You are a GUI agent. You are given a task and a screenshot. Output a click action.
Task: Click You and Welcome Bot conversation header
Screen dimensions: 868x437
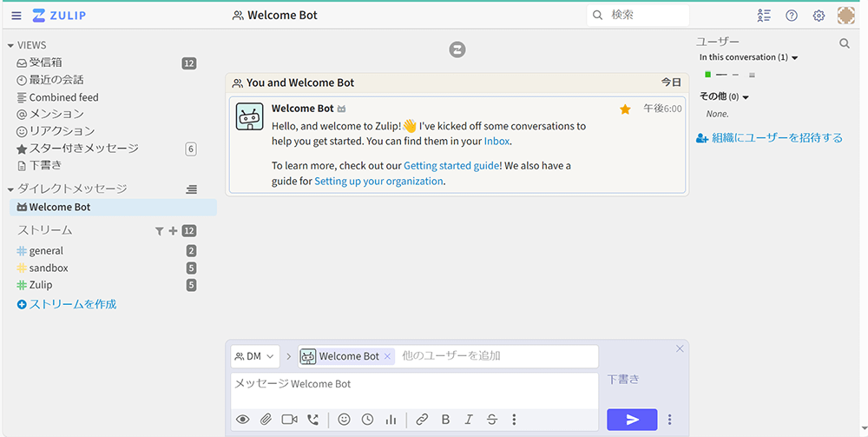(300, 83)
